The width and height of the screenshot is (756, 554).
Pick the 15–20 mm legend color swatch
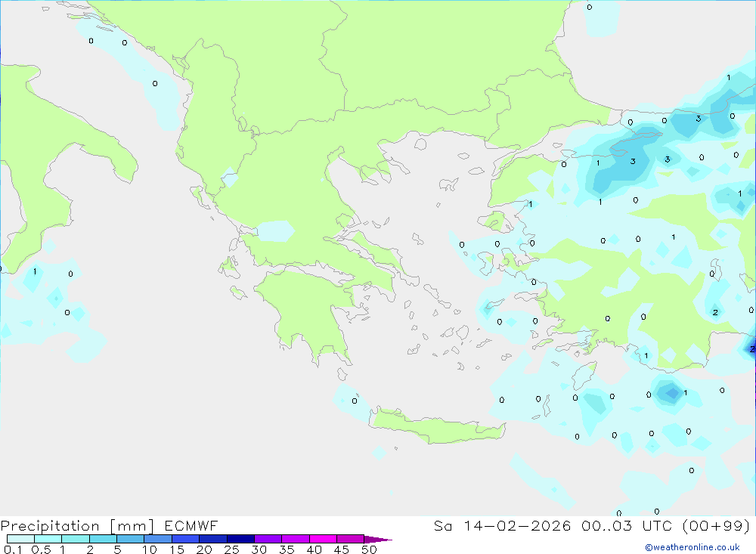(186, 539)
